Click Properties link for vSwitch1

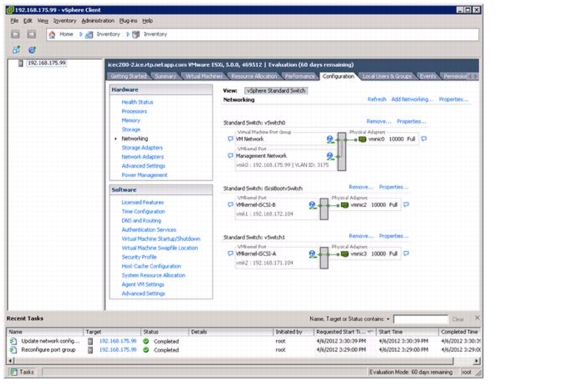(393, 236)
